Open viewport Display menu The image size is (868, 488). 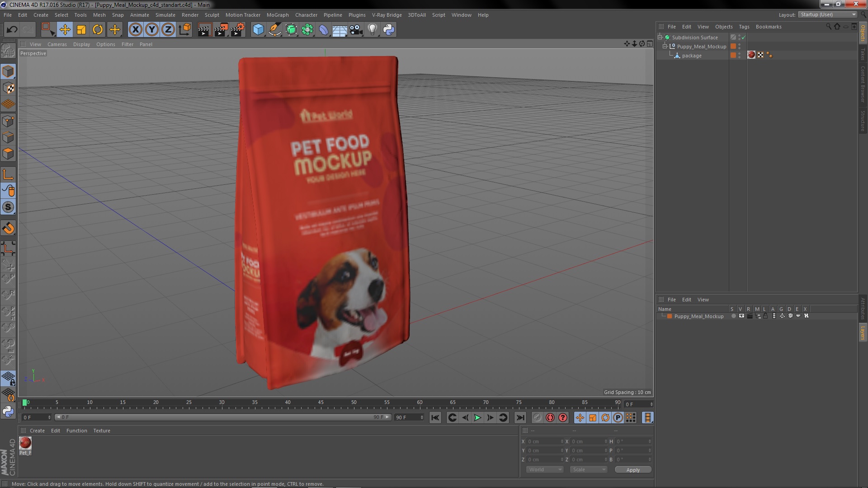[x=81, y=44]
